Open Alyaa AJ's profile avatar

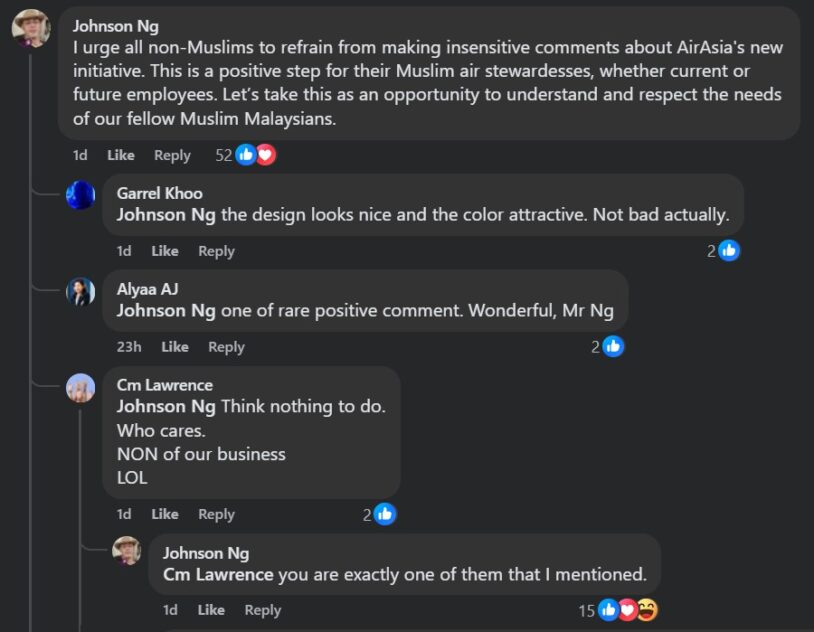point(80,291)
